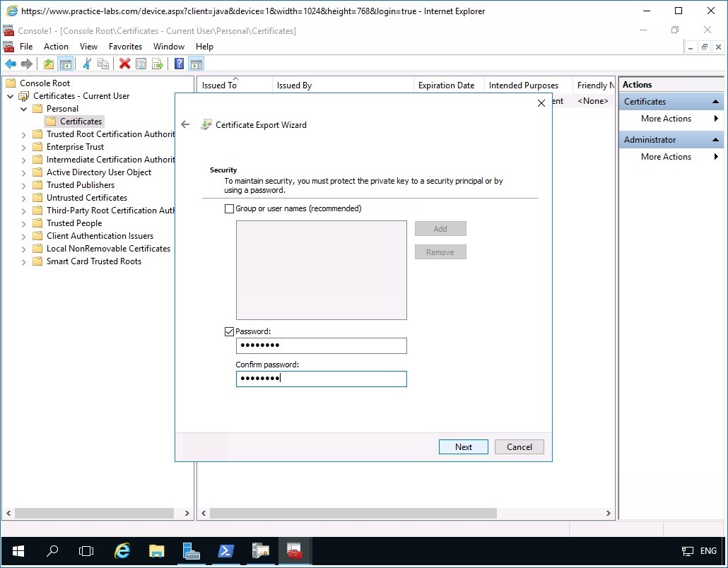Click the Confirm password field
Viewport: 728px width, 568px height.
[322, 379]
